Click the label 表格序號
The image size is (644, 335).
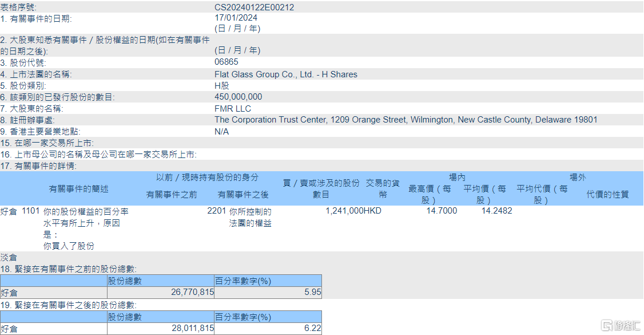point(18,7)
